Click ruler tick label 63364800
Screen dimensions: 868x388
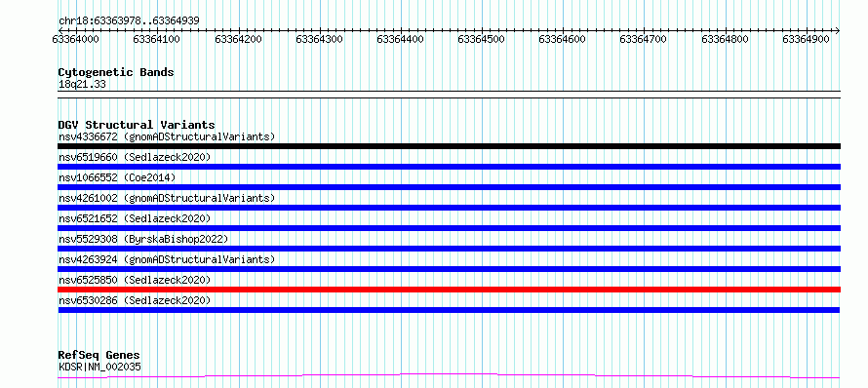726,39
